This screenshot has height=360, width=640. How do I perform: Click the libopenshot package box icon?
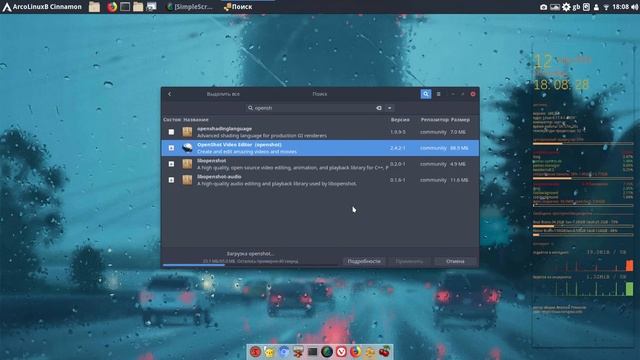pos(187,164)
